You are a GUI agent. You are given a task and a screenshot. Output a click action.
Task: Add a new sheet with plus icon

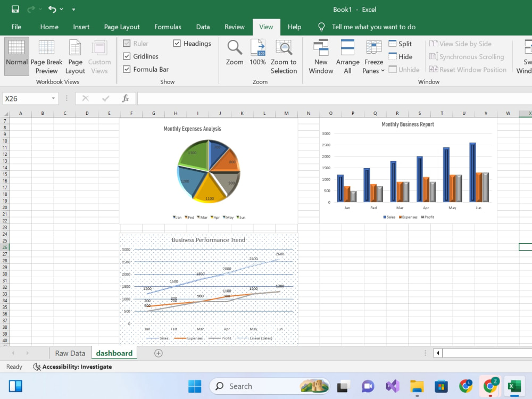pos(158,353)
